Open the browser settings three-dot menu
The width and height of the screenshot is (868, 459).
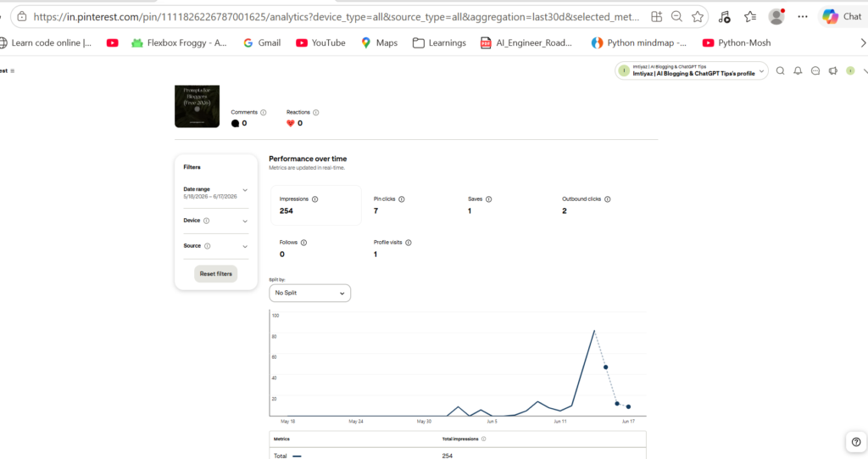click(803, 17)
